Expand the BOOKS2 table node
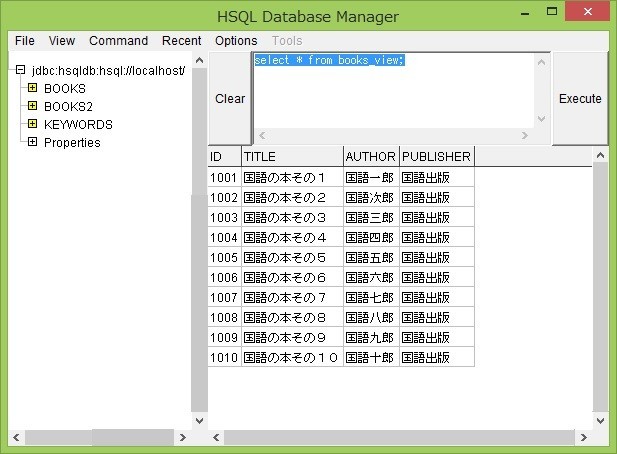This screenshot has height=454, width=617. pos(32,106)
